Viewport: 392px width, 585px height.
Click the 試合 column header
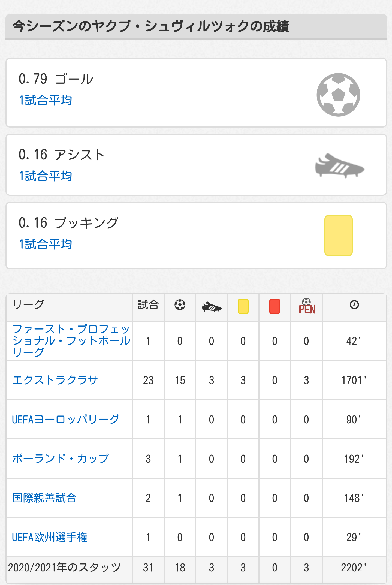[148, 305]
